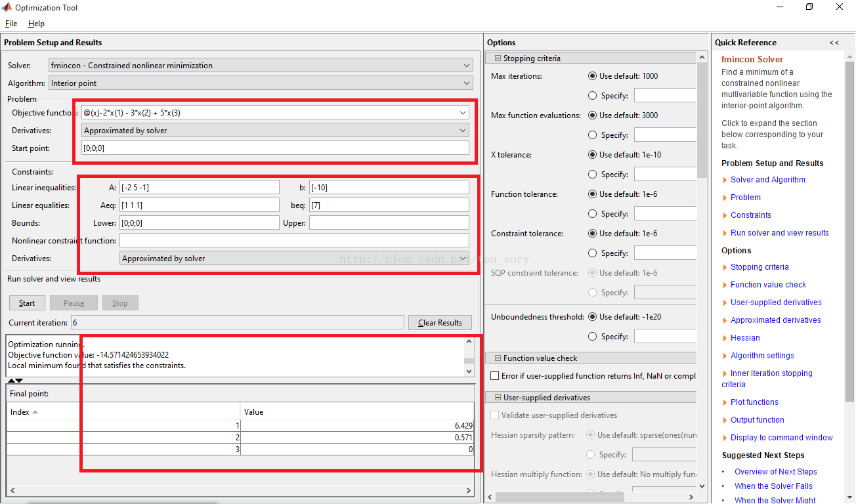Select Use default 3000 for Max function evaluations
The image size is (856, 504).
click(593, 115)
